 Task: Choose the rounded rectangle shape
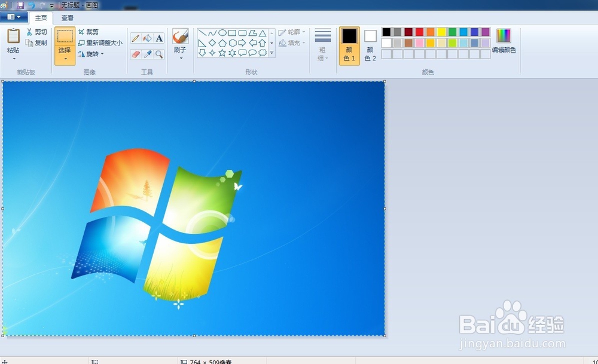coord(242,33)
